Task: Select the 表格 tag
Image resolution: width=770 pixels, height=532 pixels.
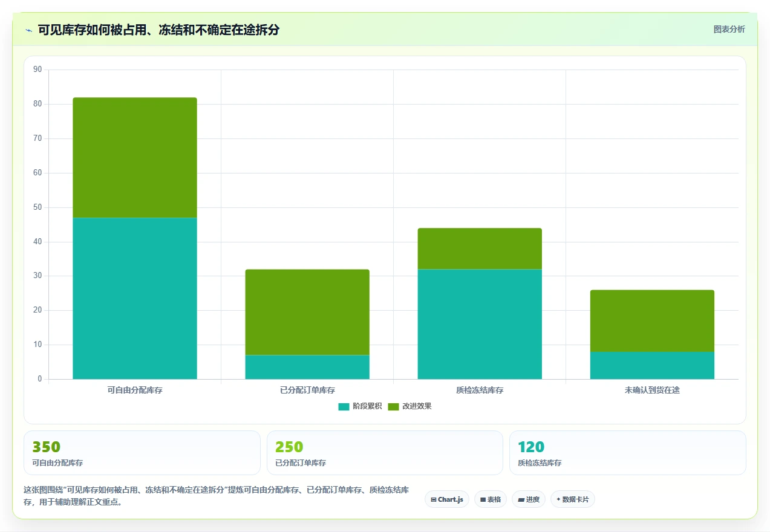Action: point(490,499)
